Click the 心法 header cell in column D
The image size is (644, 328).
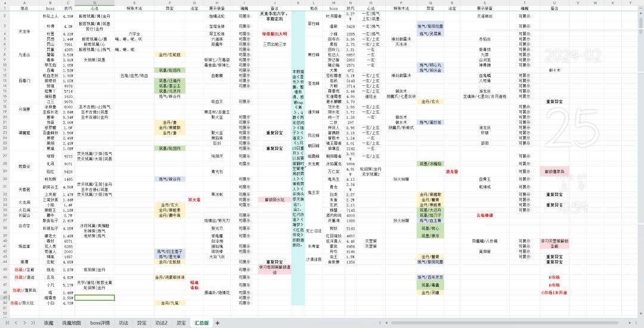[x=94, y=8]
